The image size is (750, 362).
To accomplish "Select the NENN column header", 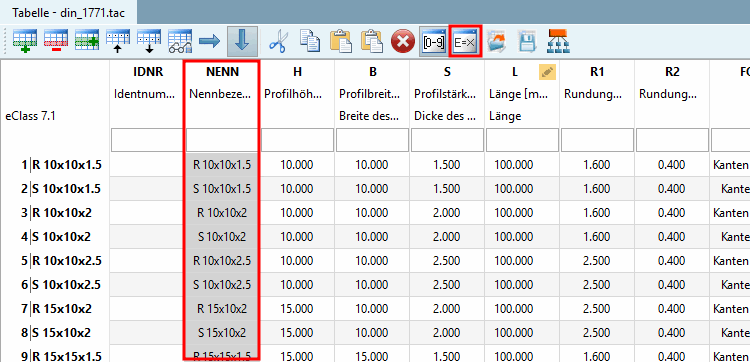I will (222, 72).
